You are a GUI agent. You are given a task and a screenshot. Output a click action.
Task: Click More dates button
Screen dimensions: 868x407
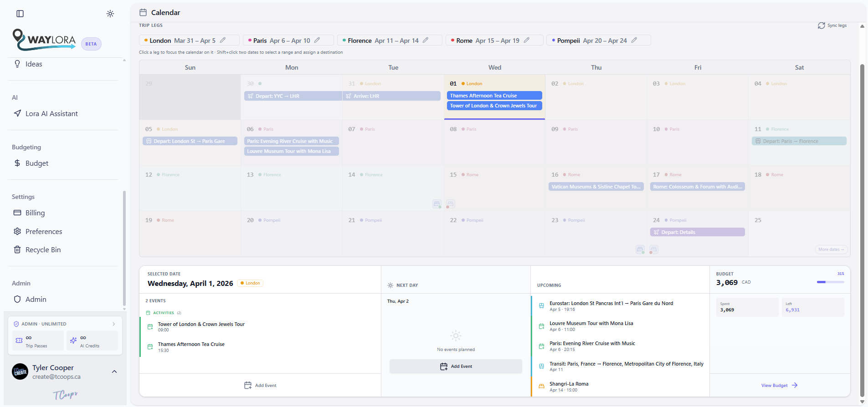click(831, 249)
